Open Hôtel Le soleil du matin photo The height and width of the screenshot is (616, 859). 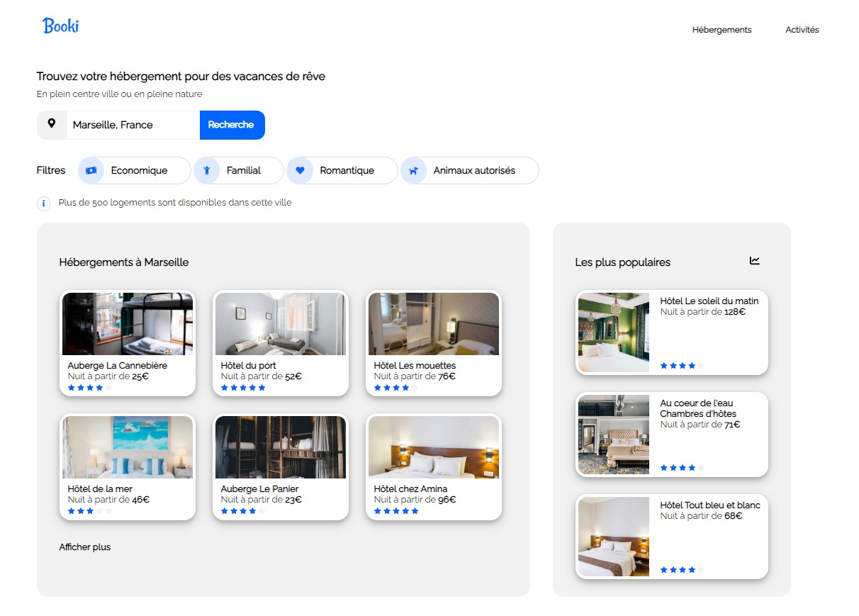point(614,332)
